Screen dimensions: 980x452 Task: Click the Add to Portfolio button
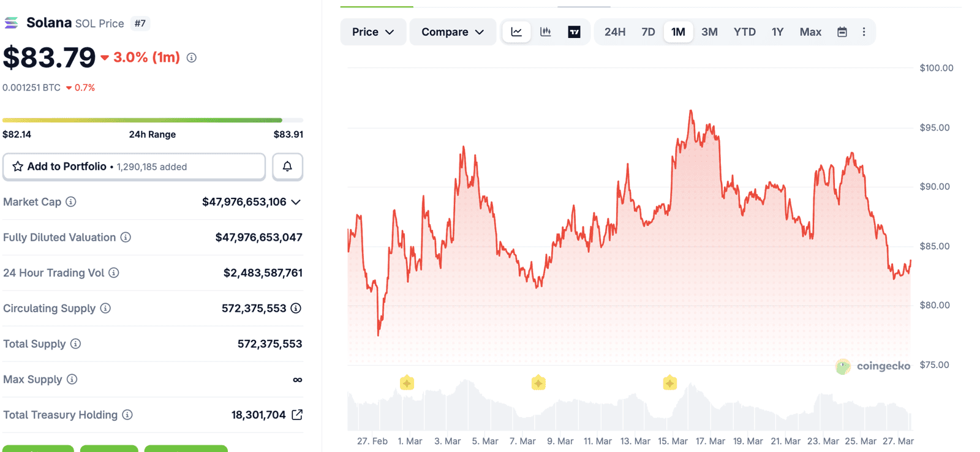[134, 167]
